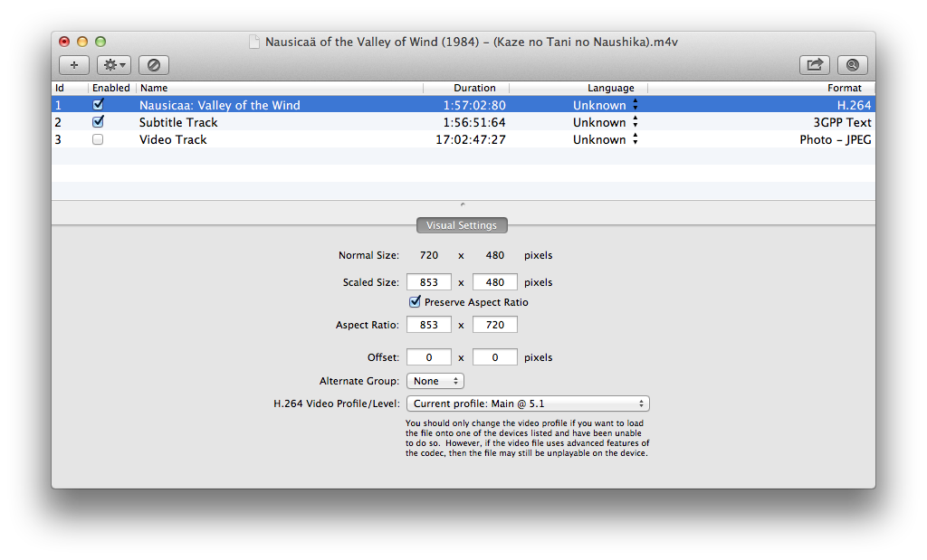
Task: Click the green zoom window button
Action: [x=100, y=42]
